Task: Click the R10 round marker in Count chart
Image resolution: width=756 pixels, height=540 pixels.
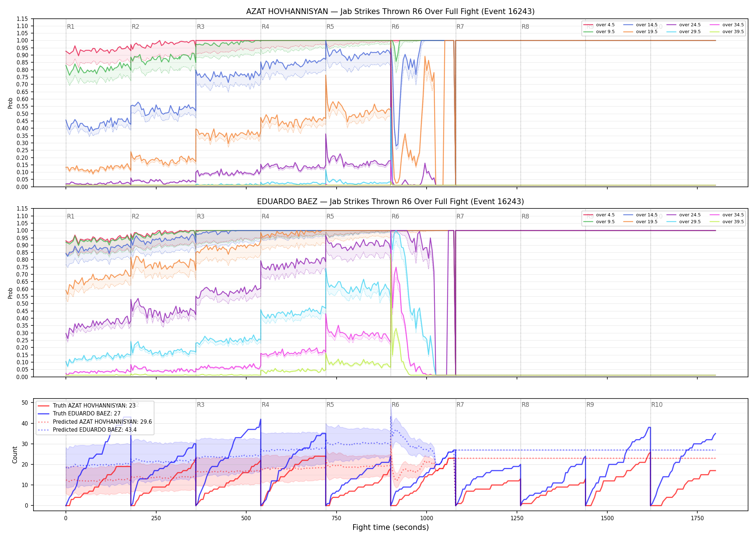Action: coord(657,405)
